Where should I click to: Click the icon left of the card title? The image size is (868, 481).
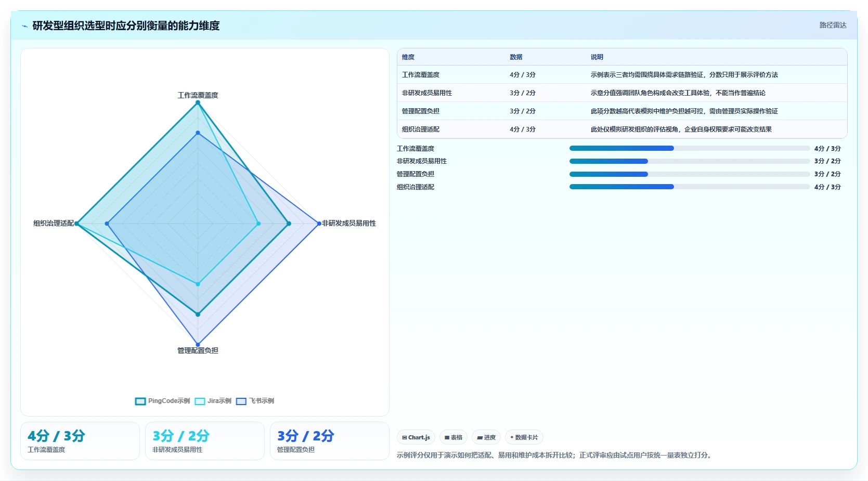tap(24, 26)
